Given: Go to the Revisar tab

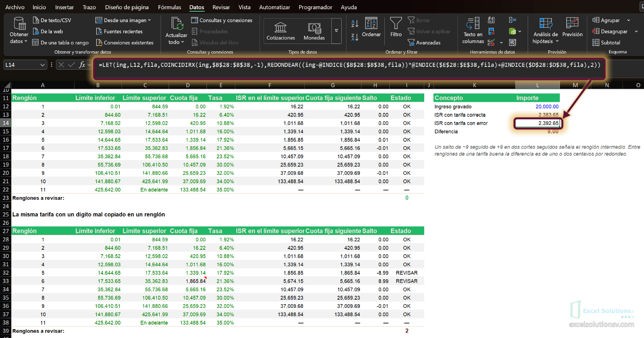Looking at the screenshot, I should coord(221,7).
